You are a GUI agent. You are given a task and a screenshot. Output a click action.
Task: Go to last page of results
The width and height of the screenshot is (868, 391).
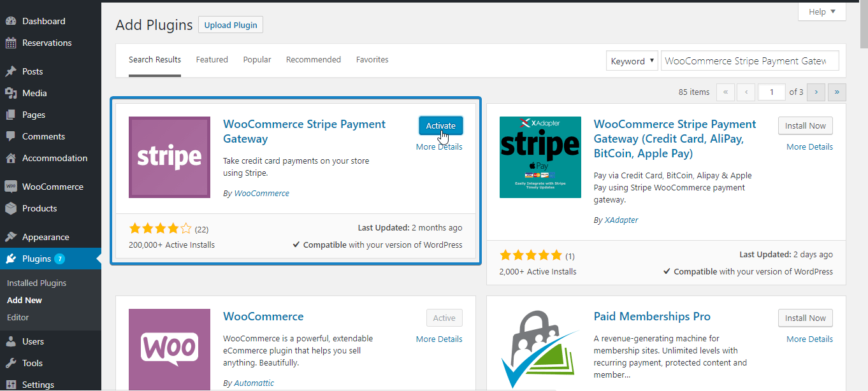pyautogui.click(x=837, y=92)
